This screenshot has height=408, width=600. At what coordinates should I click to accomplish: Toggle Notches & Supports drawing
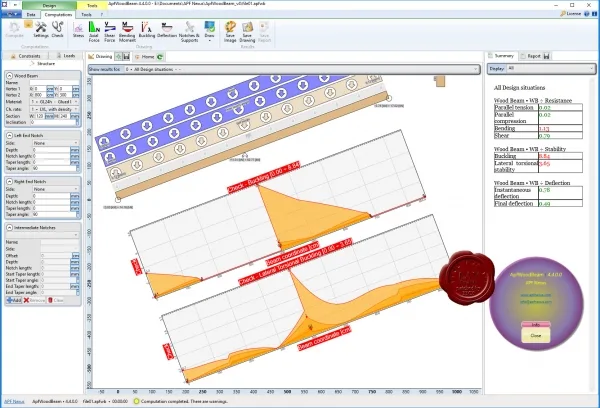pyautogui.click(x=189, y=32)
